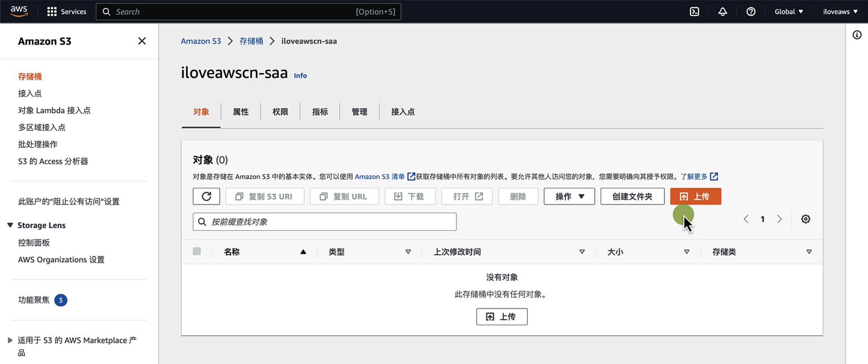Screen dimensions: 868x364
Task: Click the 复制 URL button
Action: (344, 196)
